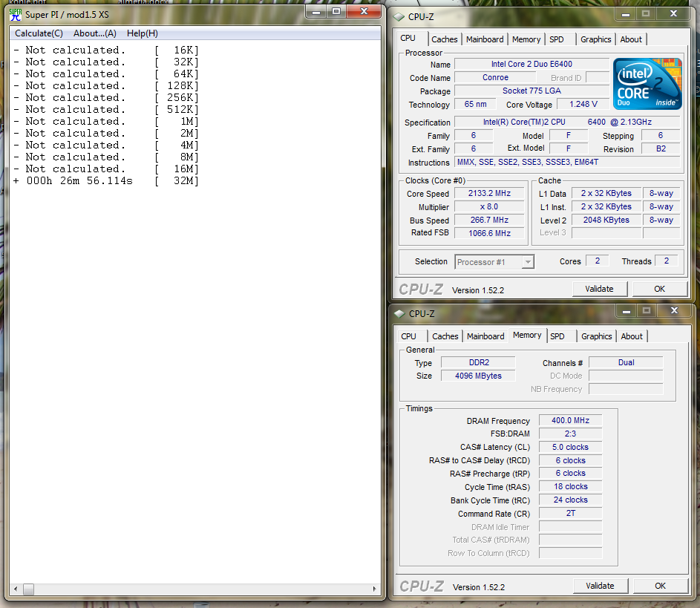
Task: Click the 32M result line 000h 26m 56.114s
Action: coord(106,181)
